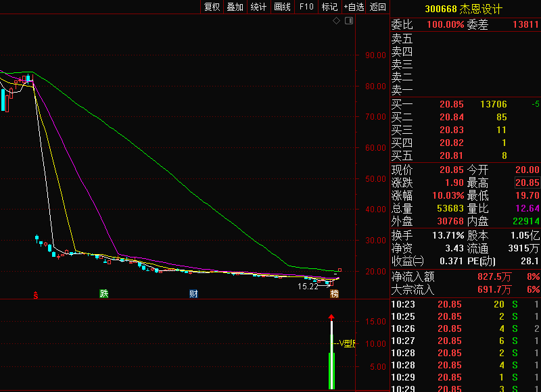Click the 10:23 trade tick row
The width and height of the screenshot is (541, 392).
(466, 304)
